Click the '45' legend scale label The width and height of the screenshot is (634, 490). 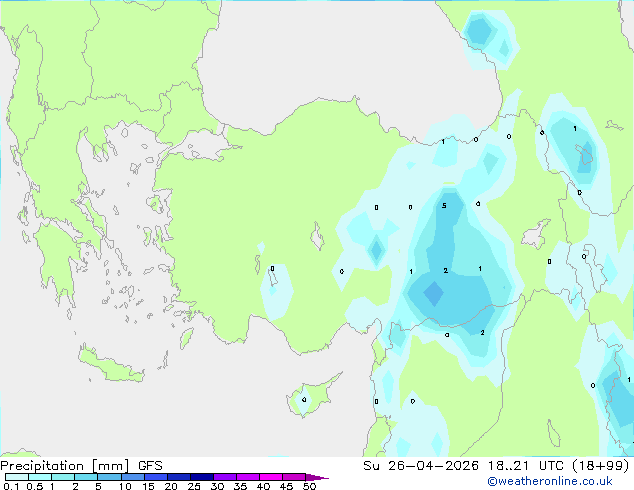pyautogui.click(x=286, y=486)
